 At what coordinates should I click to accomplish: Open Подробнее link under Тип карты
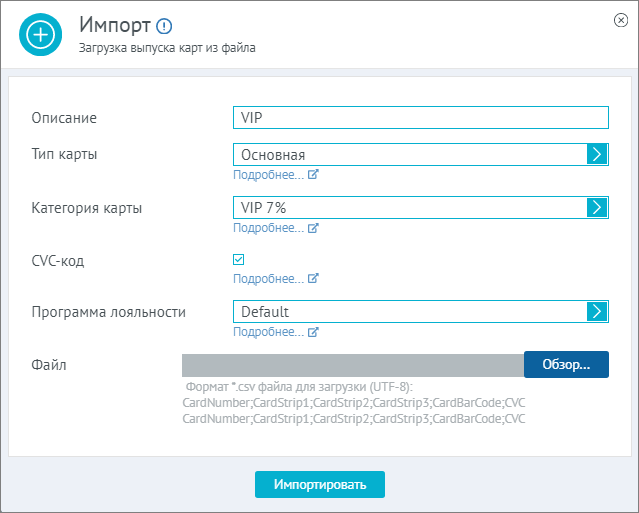coord(269,175)
